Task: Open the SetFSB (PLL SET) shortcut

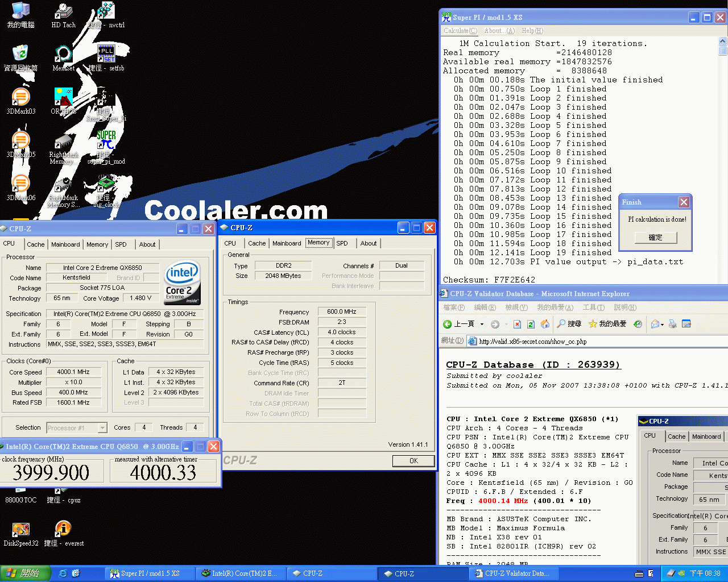Action: click(x=107, y=52)
